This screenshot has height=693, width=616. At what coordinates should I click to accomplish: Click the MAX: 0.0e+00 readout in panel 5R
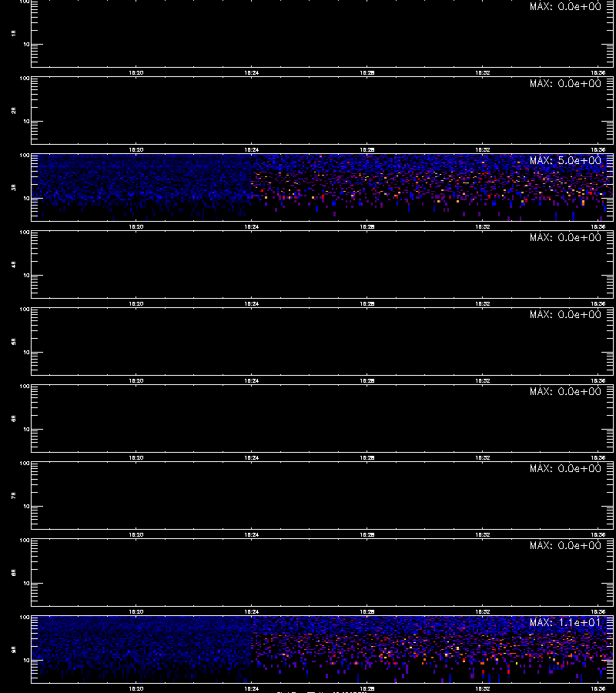pos(565,314)
